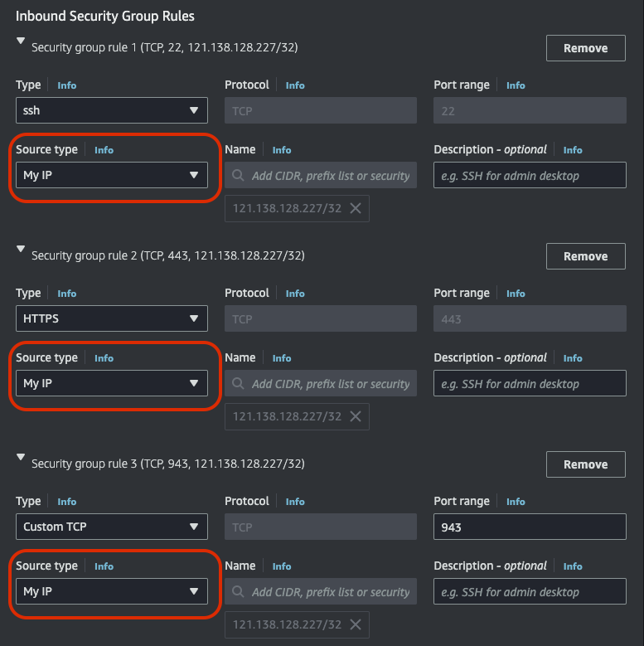Viewport: 644px width, 646px height.
Task: Click Remove button for security group rule 2
Action: coord(585,256)
